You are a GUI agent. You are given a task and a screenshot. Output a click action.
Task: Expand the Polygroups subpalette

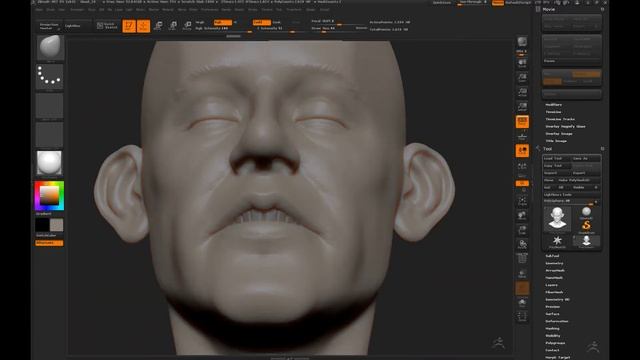(x=555, y=343)
